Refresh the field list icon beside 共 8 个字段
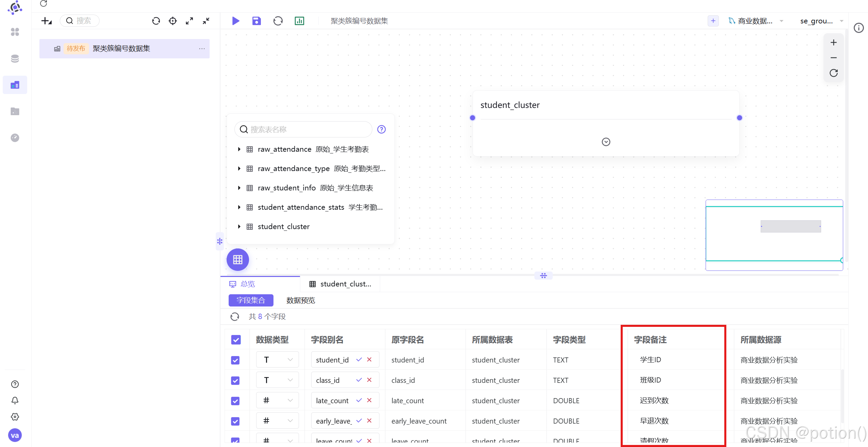Image resolution: width=868 pixels, height=447 pixels. [235, 317]
